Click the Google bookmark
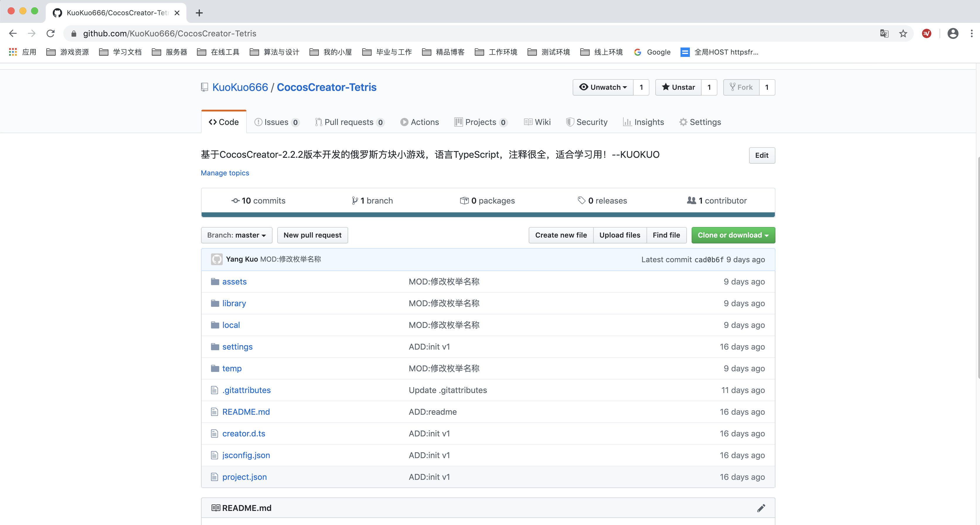The image size is (980, 525). [x=652, y=52]
